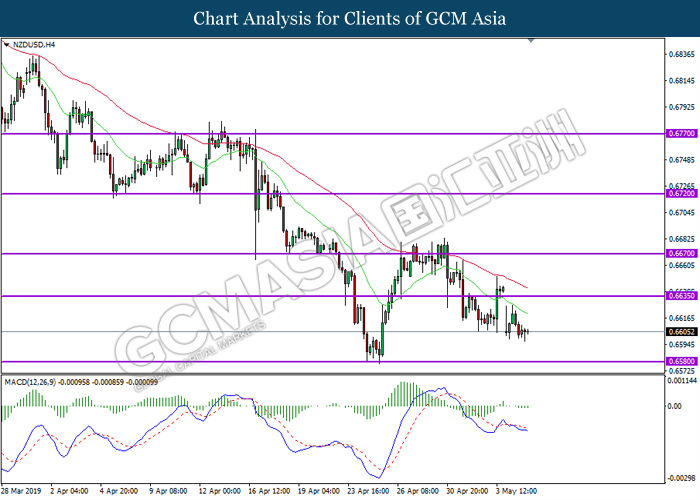Click the 0.66605 price axis value

[x=682, y=265]
